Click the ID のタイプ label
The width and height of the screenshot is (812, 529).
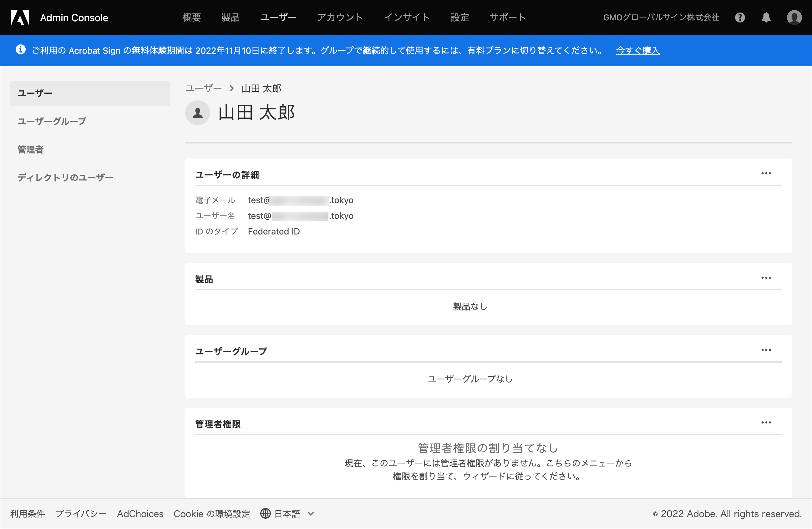click(216, 232)
